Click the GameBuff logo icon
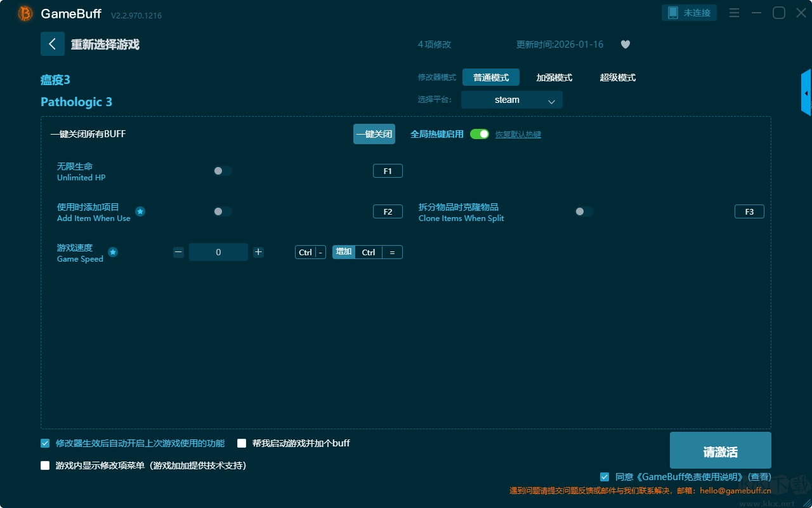 click(x=25, y=13)
